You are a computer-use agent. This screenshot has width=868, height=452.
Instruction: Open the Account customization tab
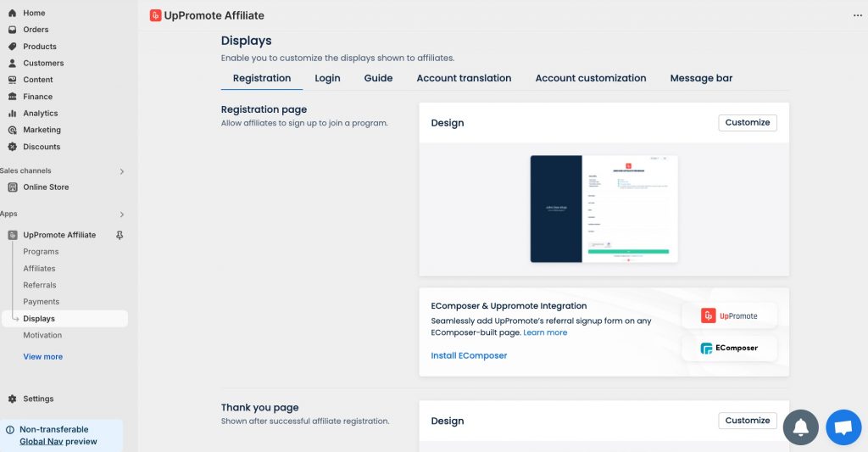(591, 78)
